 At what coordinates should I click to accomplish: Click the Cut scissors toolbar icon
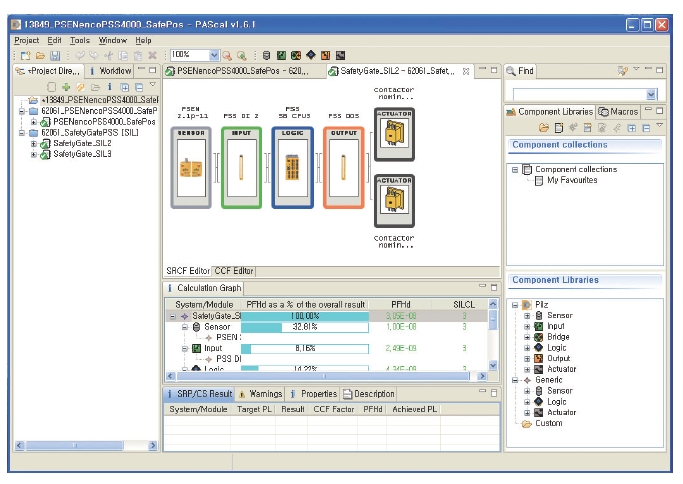coord(109,55)
